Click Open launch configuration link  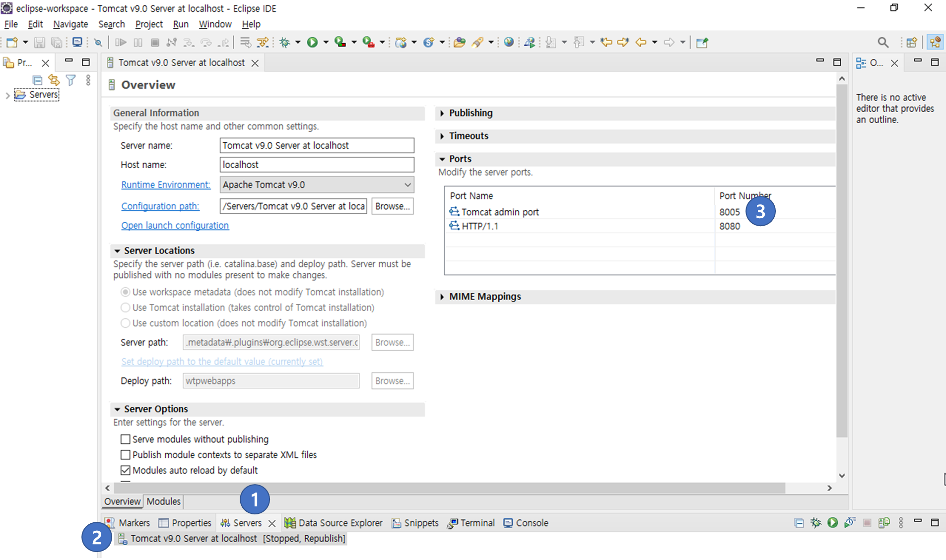click(x=175, y=225)
